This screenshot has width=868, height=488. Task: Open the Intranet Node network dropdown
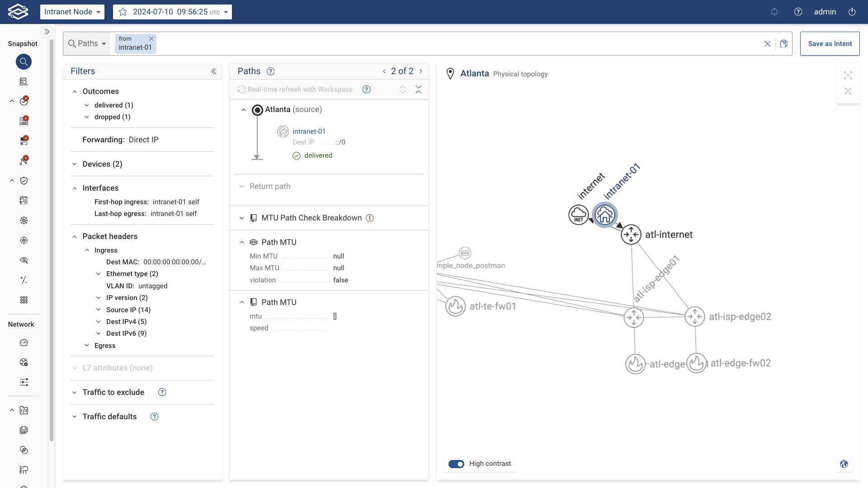point(72,12)
